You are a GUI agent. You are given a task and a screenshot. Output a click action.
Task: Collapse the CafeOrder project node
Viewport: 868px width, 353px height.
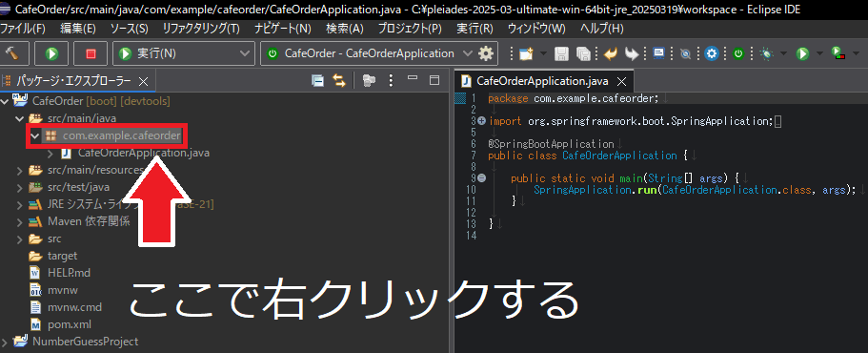[5, 101]
